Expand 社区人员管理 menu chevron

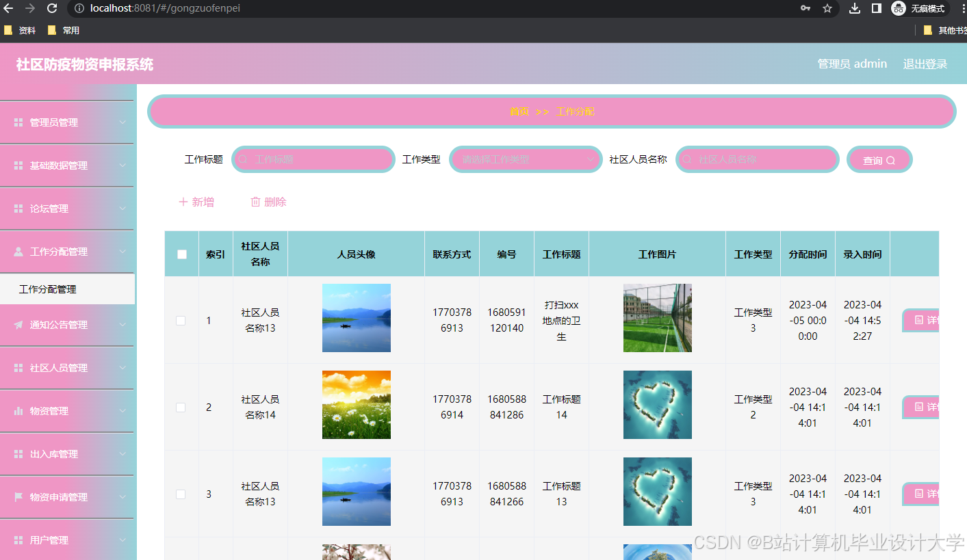[x=123, y=368]
